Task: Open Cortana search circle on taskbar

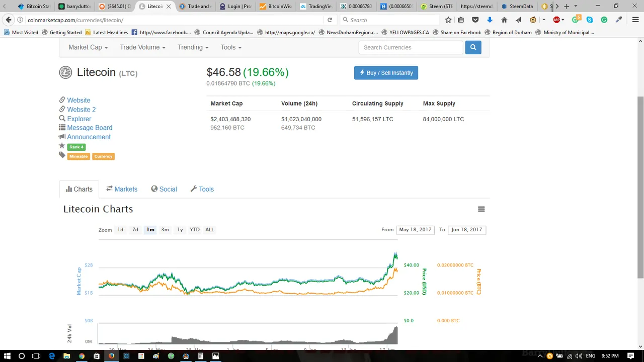Action: 22,356
